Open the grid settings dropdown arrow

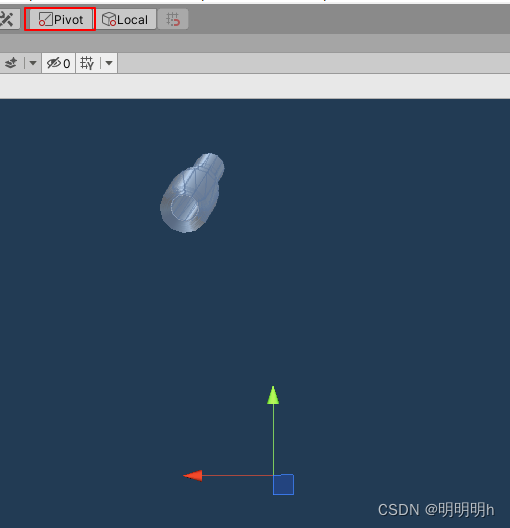tap(109, 63)
